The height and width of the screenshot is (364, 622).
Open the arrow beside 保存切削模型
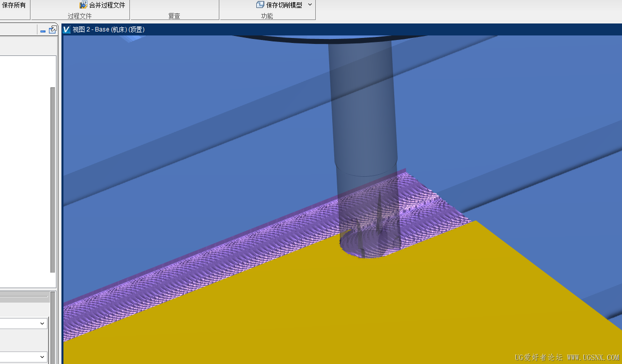click(x=310, y=4)
